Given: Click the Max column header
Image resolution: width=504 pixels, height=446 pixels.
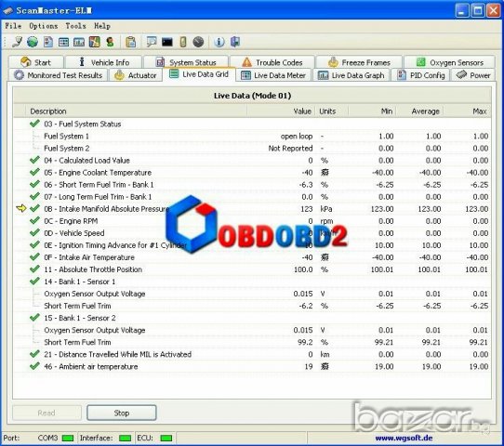Looking at the screenshot, I should pos(467,111).
